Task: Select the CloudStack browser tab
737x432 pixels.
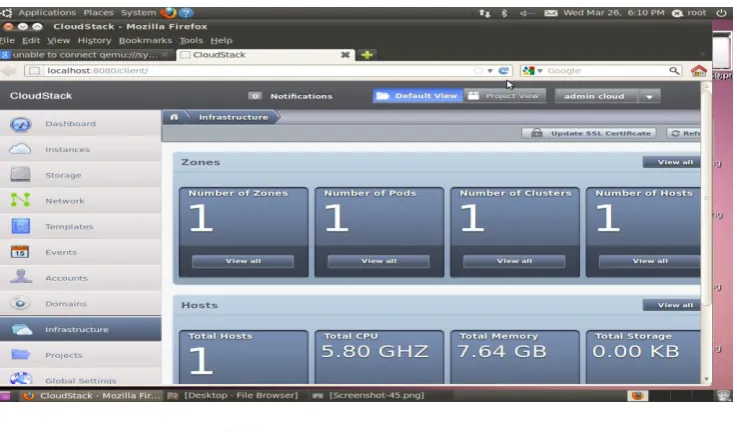Action: click(266, 55)
